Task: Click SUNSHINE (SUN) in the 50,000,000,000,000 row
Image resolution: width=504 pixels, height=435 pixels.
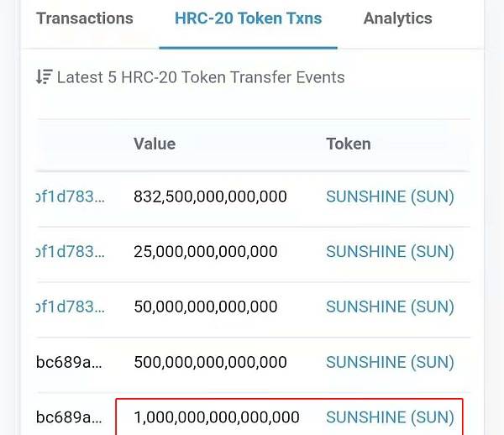Action: (390, 307)
